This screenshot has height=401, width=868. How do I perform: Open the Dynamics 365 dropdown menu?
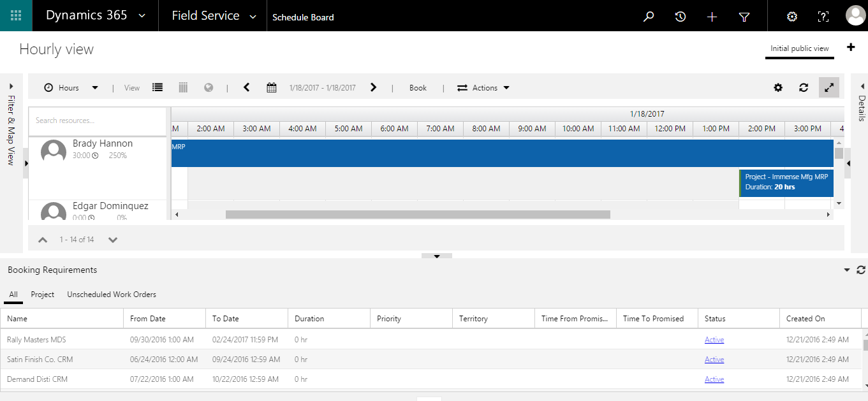pos(96,16)
